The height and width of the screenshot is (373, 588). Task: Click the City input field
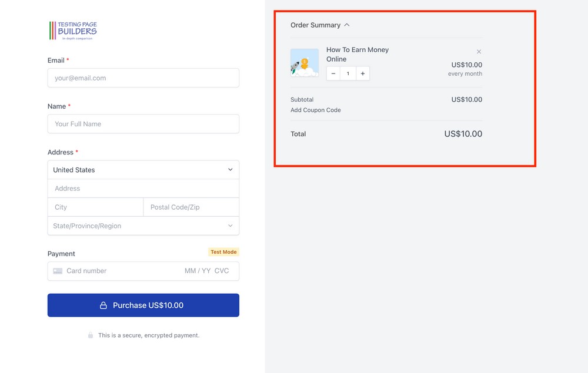[x=95, y=207]
